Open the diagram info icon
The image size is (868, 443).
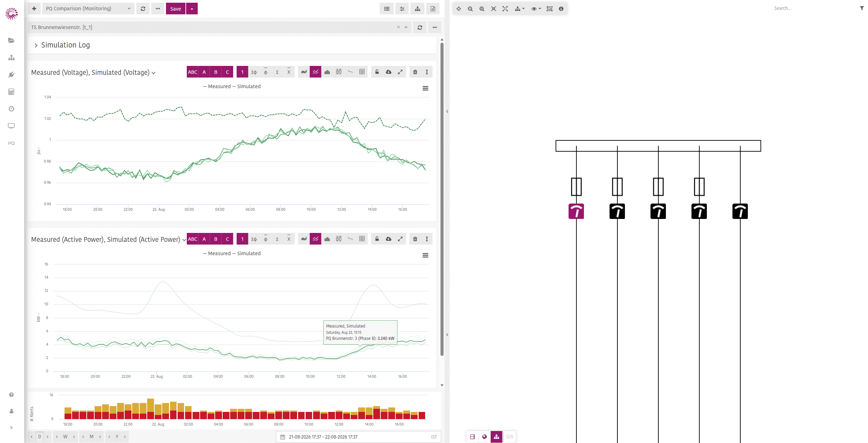[x=561, y=9]
